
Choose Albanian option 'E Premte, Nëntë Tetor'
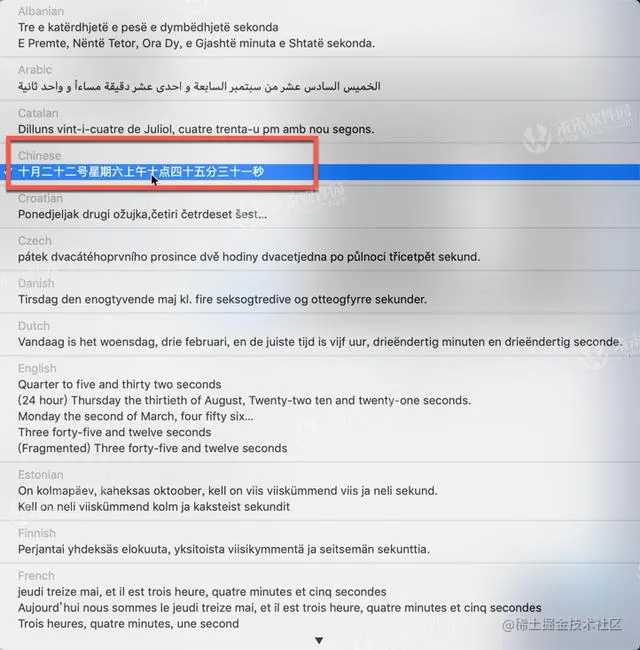click(x=196, y=43)
